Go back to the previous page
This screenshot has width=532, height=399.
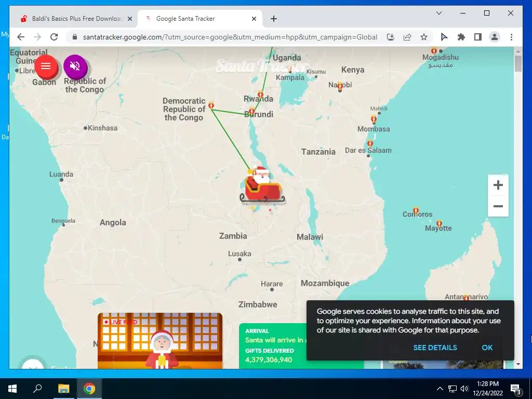(x=21, y=37)
